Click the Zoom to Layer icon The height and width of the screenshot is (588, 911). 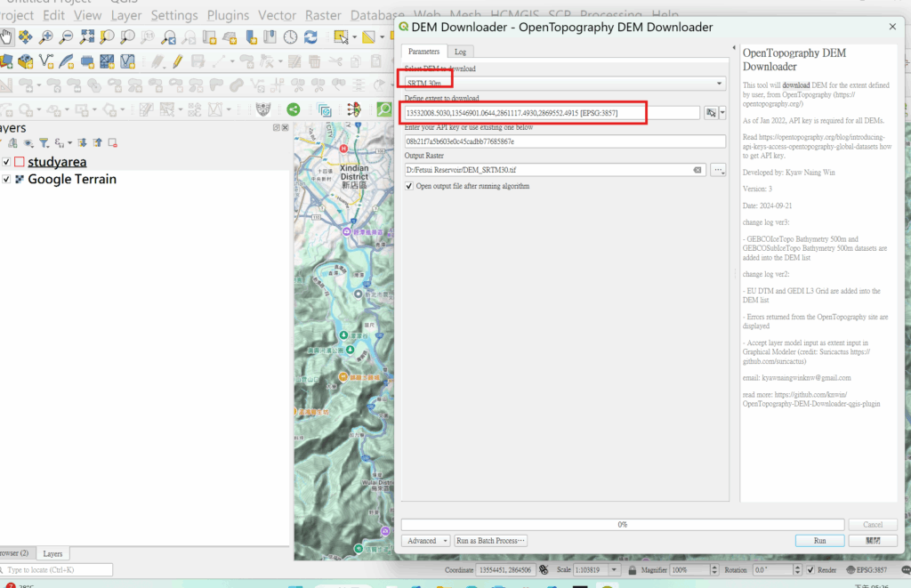[127, 37]
